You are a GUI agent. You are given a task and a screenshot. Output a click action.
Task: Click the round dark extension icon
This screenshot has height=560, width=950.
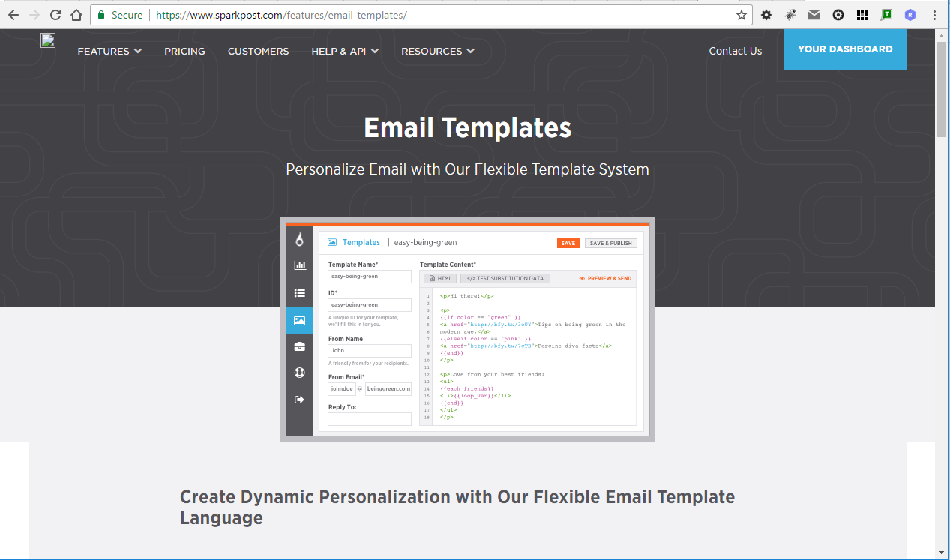(x=838, y=15)
